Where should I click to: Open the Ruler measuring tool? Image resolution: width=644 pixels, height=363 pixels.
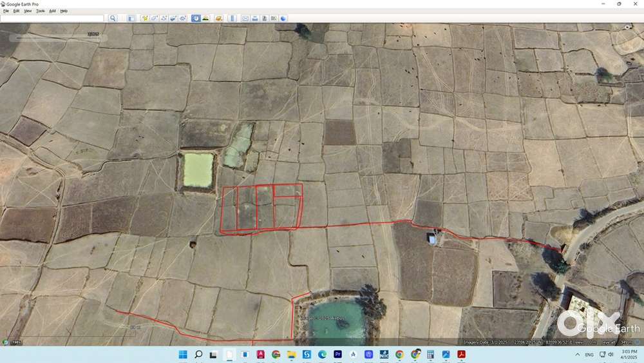click(233, 19)
